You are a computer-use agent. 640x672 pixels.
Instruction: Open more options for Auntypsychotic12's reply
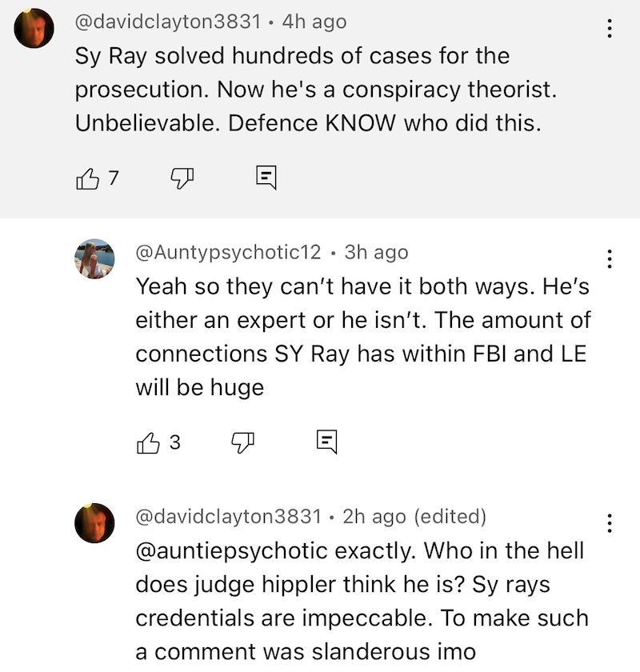click(610, 258)
